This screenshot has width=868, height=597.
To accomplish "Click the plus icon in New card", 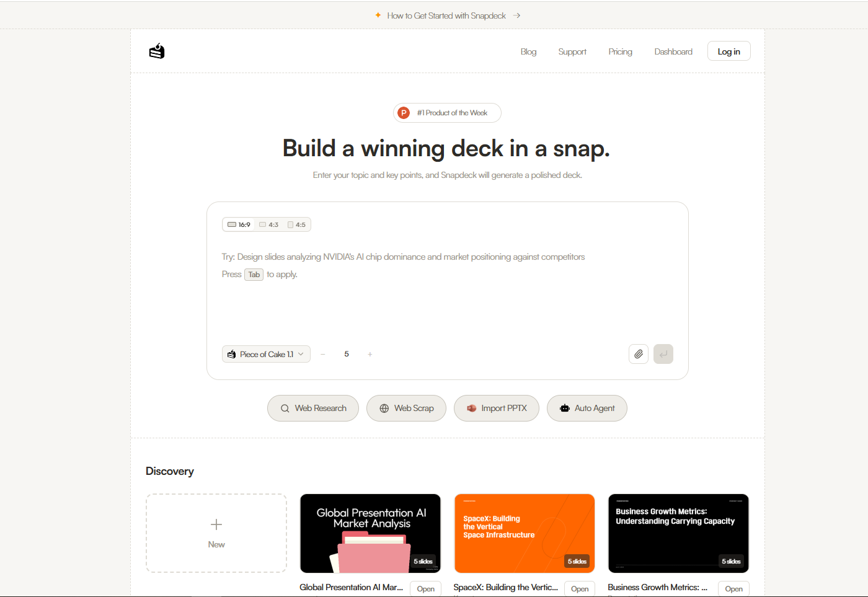I will click(x=216, y=524).
